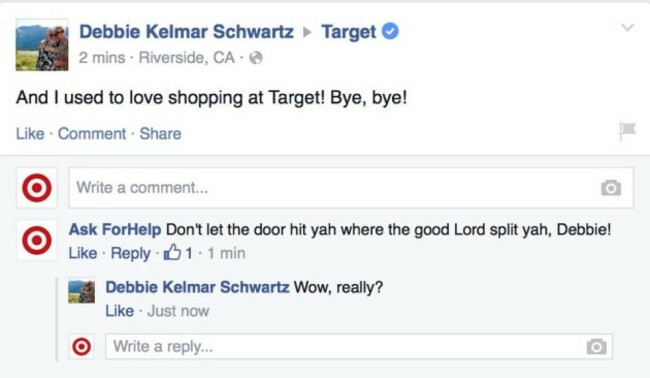This screenshot has width=650, height=378.
Task: Open Debbie Kelmar Schwartz's post profile picture
Action: point(42,45)
